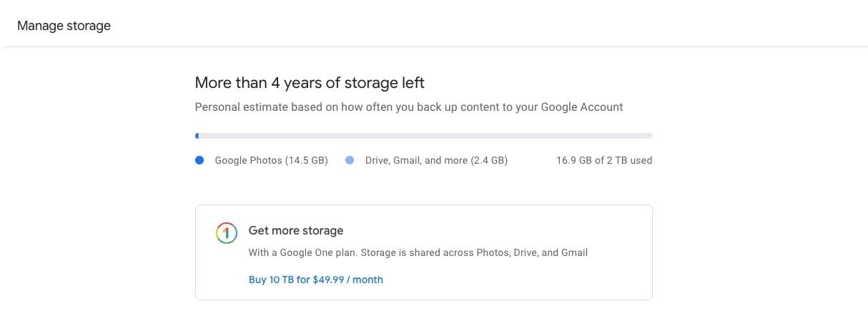
Task: Click the Google One plan description text
Action: 418,252
